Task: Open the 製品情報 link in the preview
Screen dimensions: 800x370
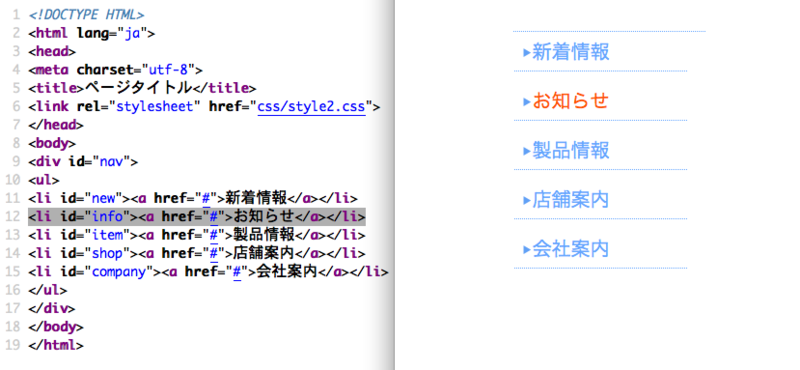Action: point(570,151)
